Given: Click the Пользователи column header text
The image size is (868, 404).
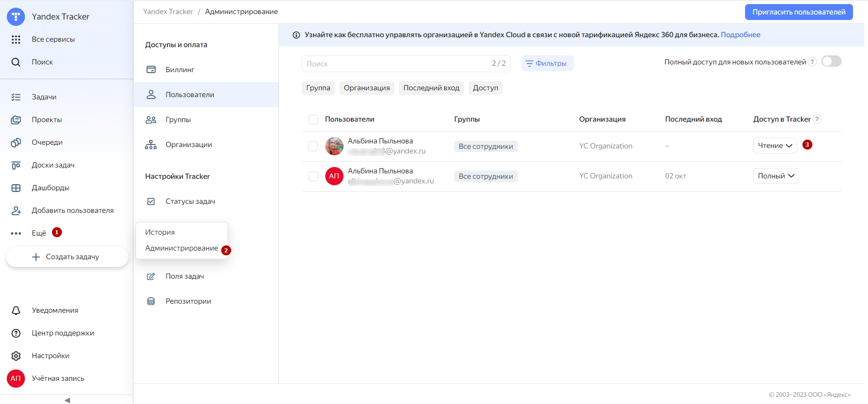Looking at the screenshot, I should point(349,119).
